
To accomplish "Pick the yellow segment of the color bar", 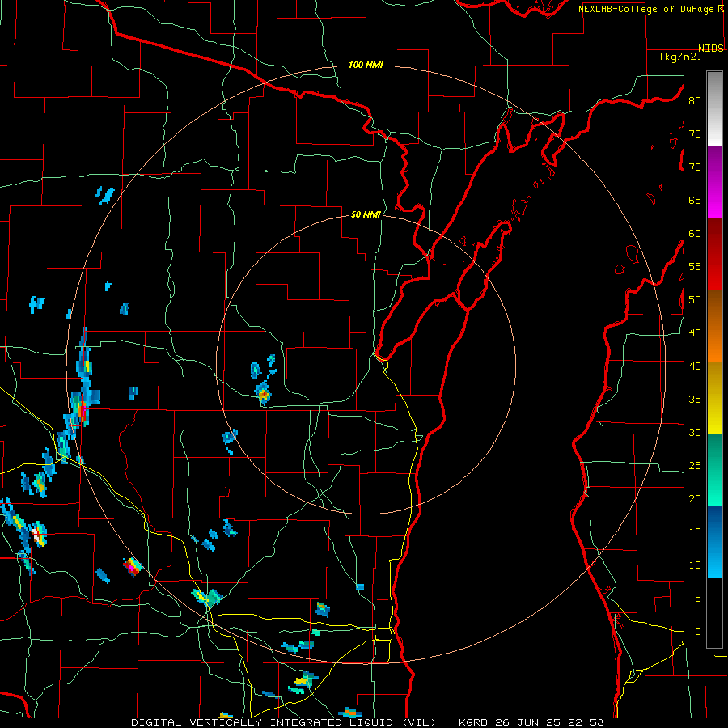I will click(714, 398).
